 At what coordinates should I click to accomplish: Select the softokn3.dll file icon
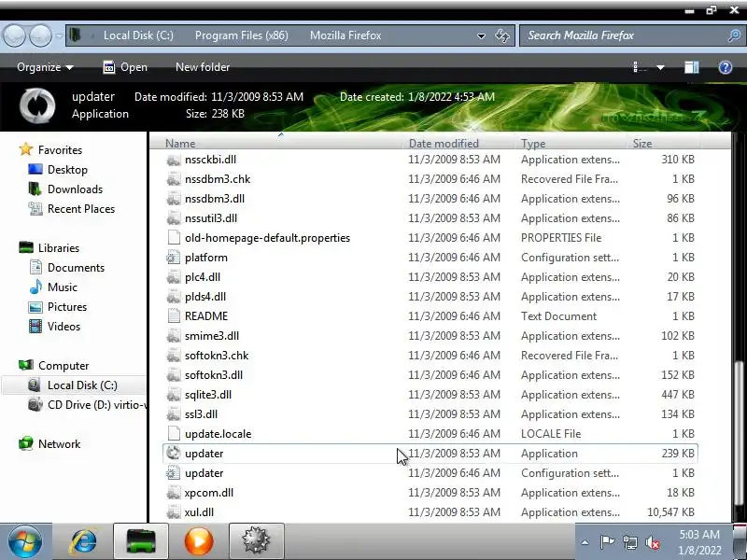(174, 375)
